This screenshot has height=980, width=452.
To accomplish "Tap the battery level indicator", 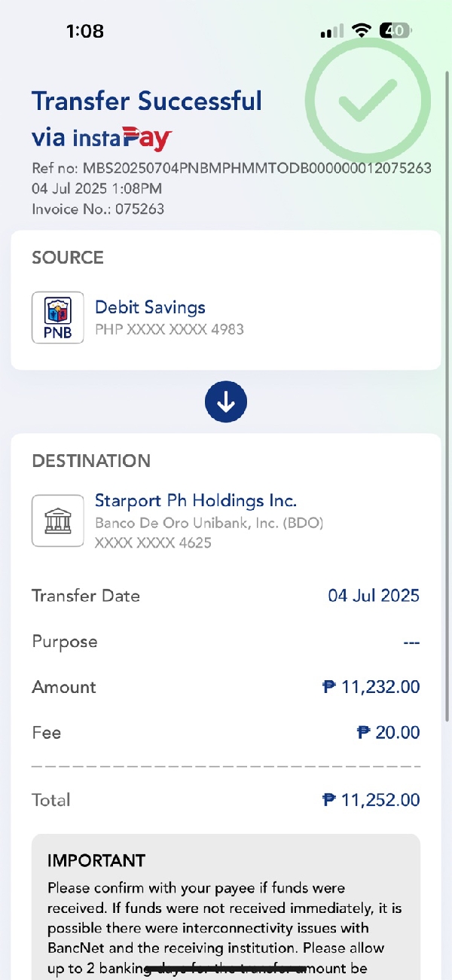I will tap(395, 31).
